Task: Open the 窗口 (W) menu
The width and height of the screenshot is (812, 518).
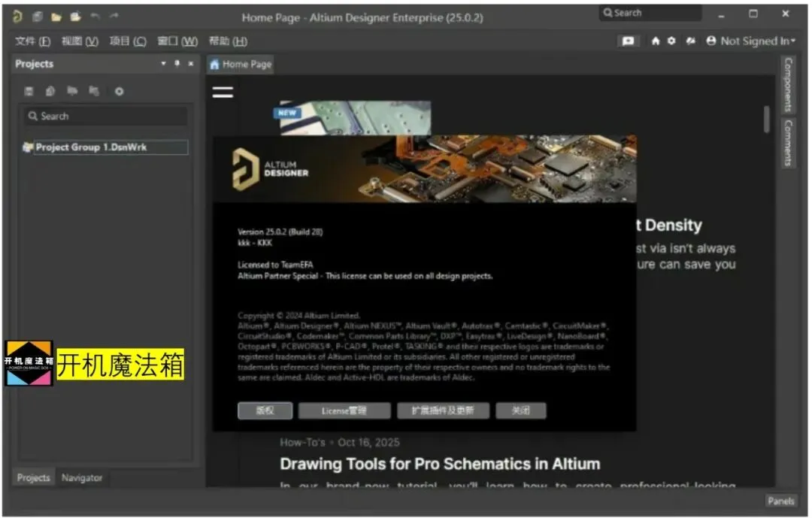Action: coord(177,41)
